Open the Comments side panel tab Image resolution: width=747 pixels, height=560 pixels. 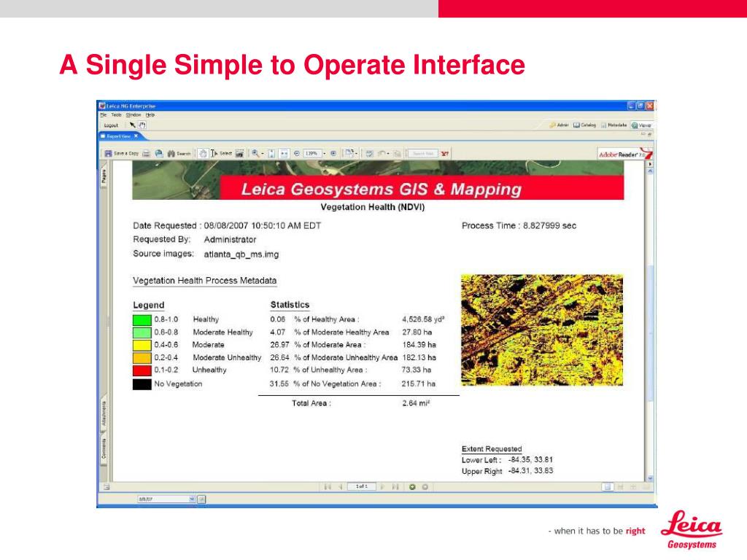104,448
